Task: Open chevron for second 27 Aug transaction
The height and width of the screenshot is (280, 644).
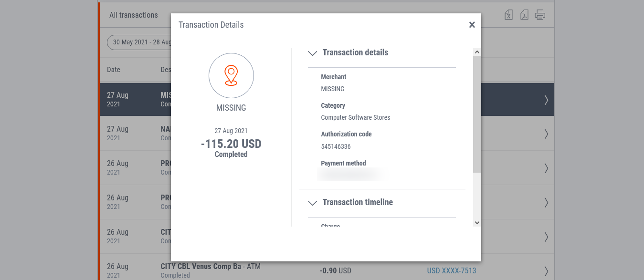Action: click(x=546, y=134)
